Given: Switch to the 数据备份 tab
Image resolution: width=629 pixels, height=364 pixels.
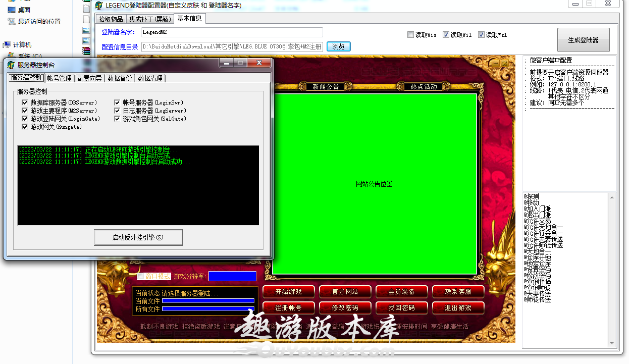Looking at the screenshot, I should coord(120,78).
